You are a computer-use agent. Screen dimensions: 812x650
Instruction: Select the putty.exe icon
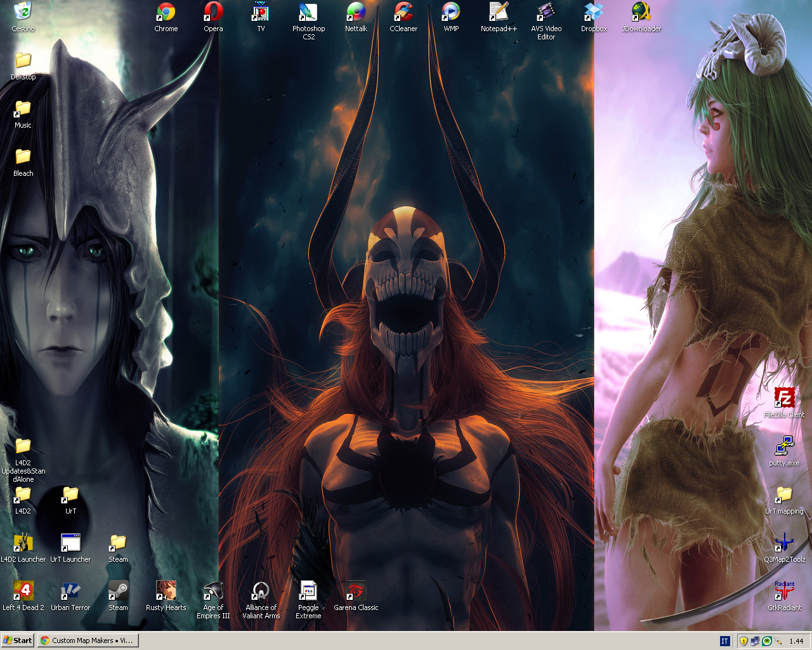point(784,447)
